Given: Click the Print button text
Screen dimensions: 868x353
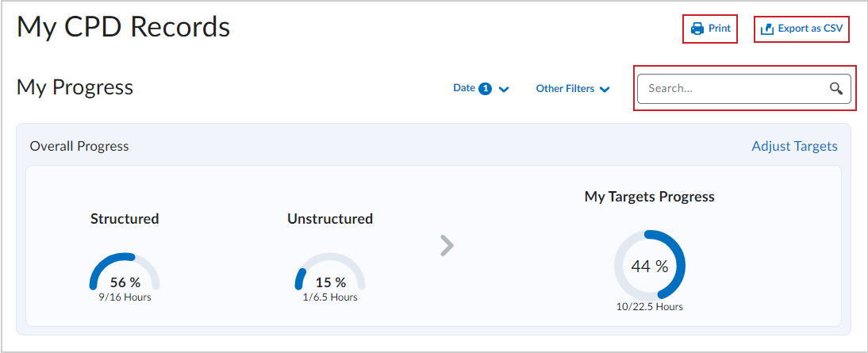Looking at the screenshot, I should (720, 29).
